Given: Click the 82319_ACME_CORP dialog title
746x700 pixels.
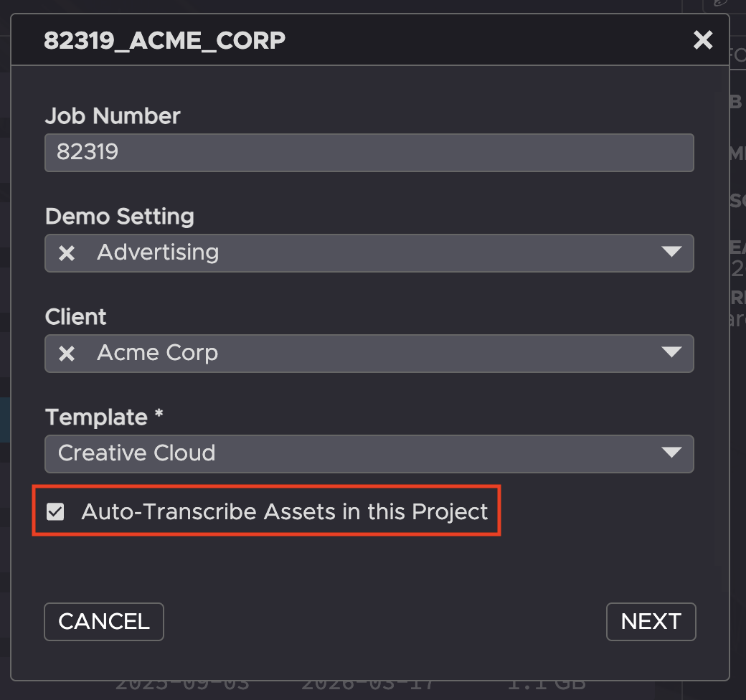Looking at the screenshot, I should (164, 41).
